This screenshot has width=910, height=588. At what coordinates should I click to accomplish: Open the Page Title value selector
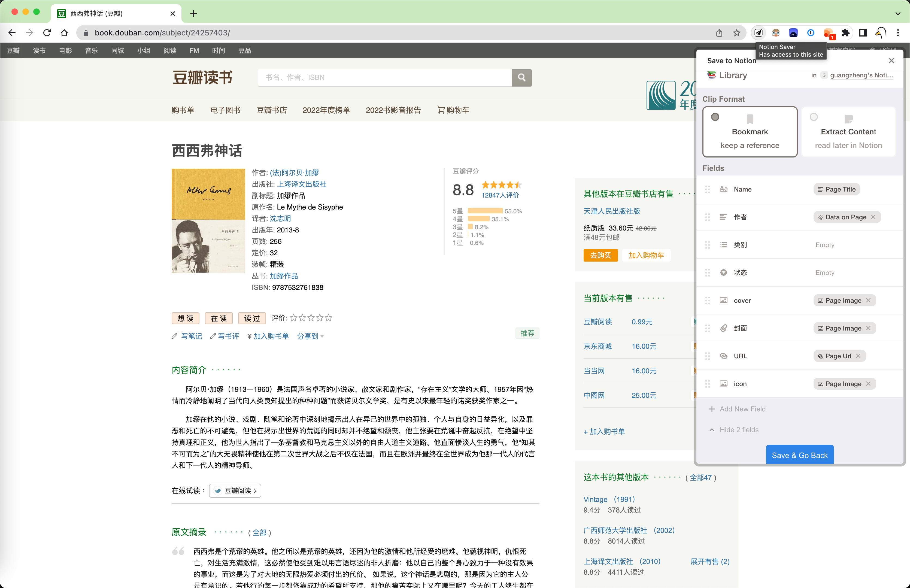point(836,189)
